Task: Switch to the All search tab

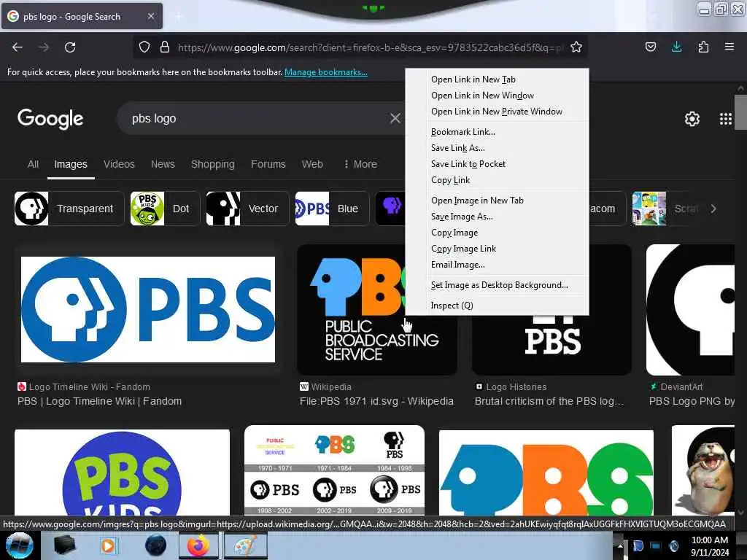Action: pos(33,164)
